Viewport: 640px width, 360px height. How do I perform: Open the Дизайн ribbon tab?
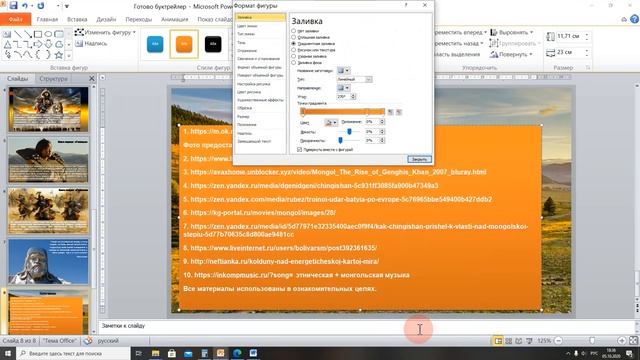106,19
